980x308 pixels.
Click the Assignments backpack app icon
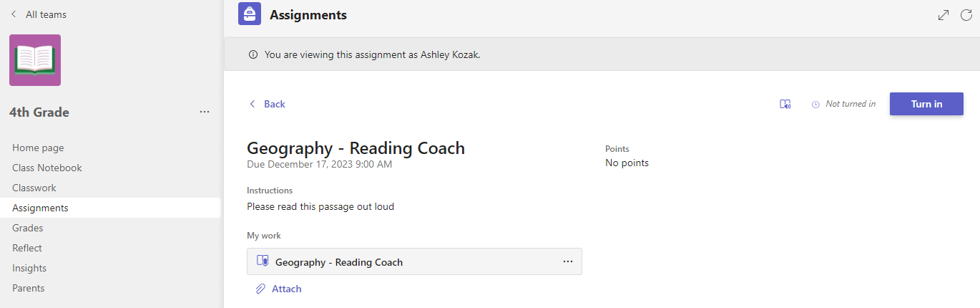point(250,14)
